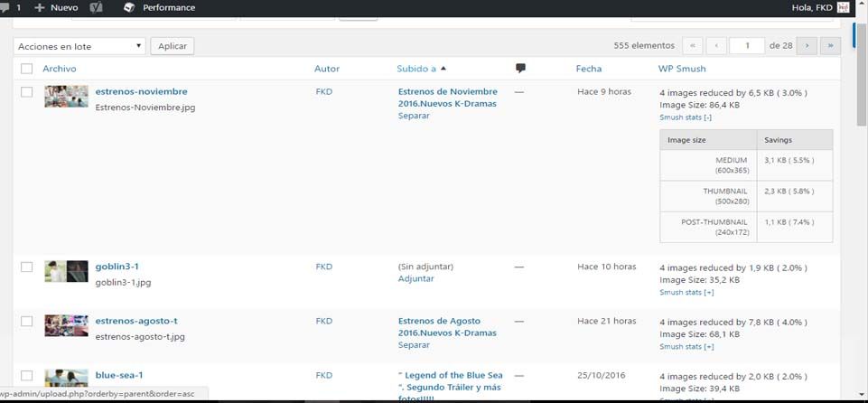Image resolution: width=868 pixels, height=403 pixels.
Task: Click the MEDIUM (600x365) size cell
Action: point(708,165)
